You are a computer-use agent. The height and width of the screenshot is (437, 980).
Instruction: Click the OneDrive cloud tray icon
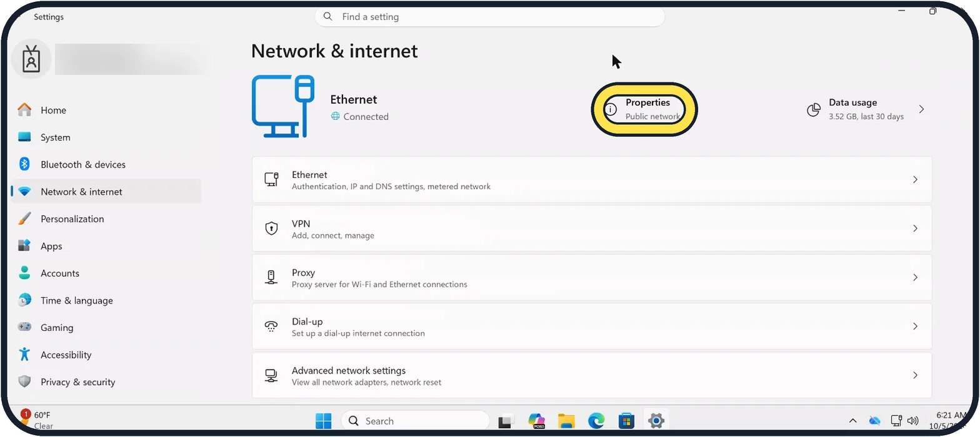[x=875, y=421]
